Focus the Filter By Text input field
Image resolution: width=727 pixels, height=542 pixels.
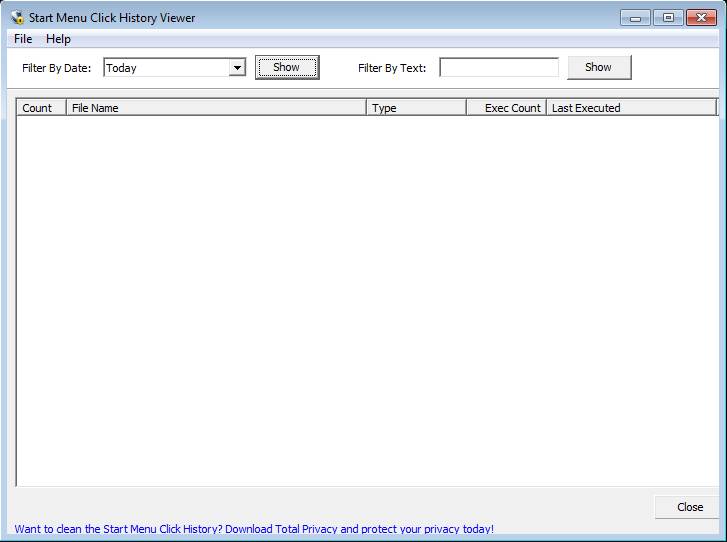pyautogui.click(x=499, y=68)
